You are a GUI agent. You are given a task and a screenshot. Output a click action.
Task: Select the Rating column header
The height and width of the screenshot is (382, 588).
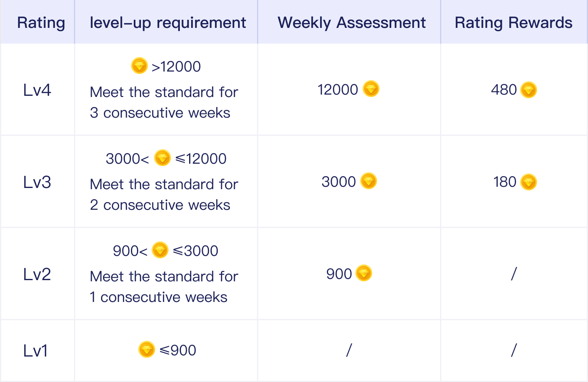pyautogui.click(x=41, y=23)
